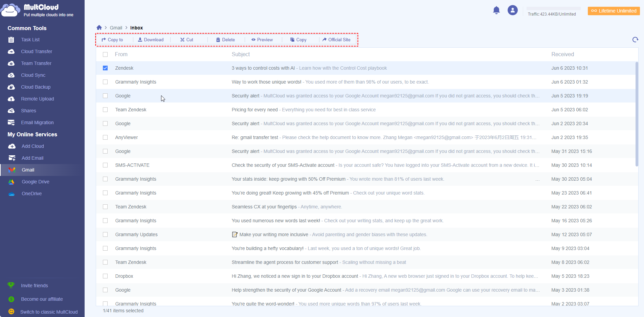Open Task List in sidebar
This screenshot has height=317, width=644.
click(x=30, y=40)
